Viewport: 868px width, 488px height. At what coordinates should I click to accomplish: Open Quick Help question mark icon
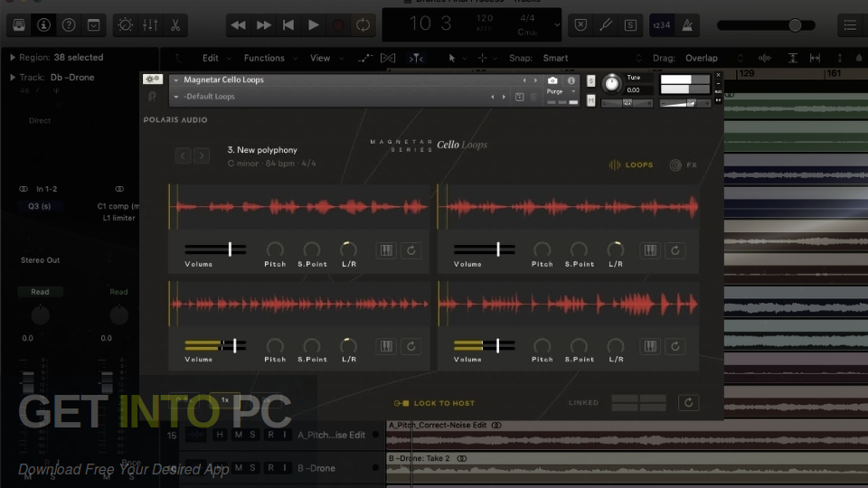(x=69, y=25)
